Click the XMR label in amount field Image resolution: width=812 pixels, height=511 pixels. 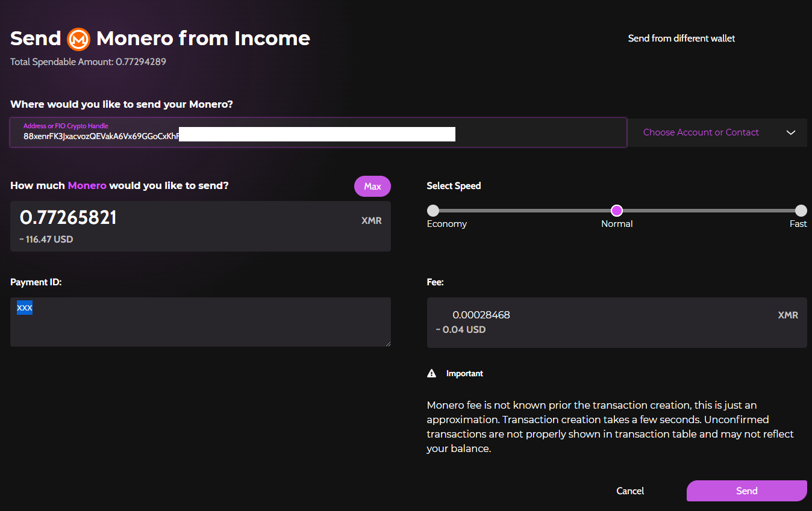click(372, 221)
